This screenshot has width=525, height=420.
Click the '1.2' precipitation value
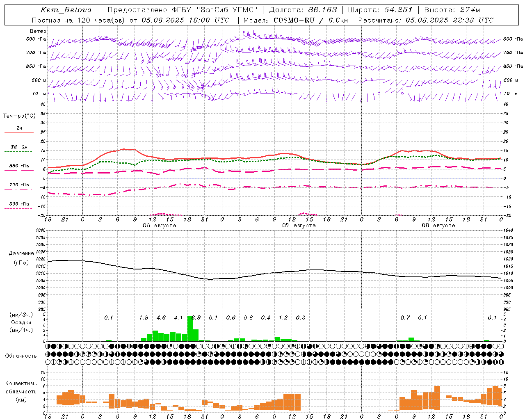[x=283, y=318]
